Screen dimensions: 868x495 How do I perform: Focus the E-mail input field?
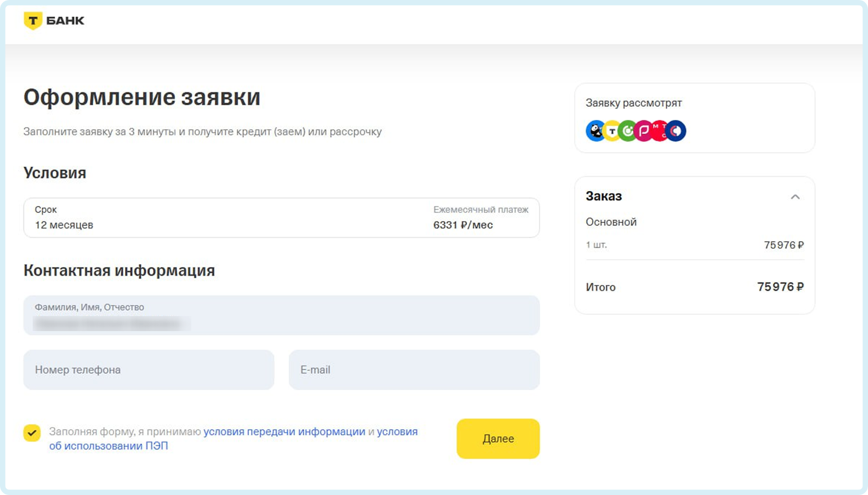point(414,370)
